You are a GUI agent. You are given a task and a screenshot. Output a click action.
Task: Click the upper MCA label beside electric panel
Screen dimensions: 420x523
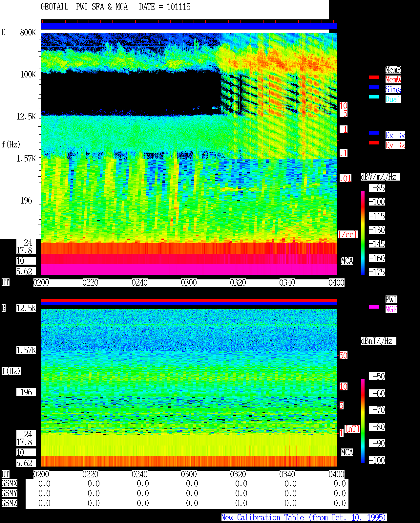point(347,261)
